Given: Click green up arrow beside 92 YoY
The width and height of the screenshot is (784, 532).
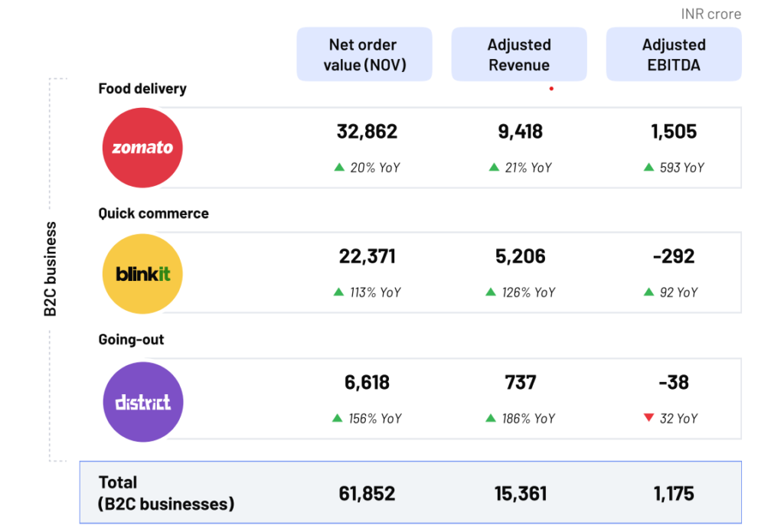Looking at the screenshot, I should coord(650,292).
